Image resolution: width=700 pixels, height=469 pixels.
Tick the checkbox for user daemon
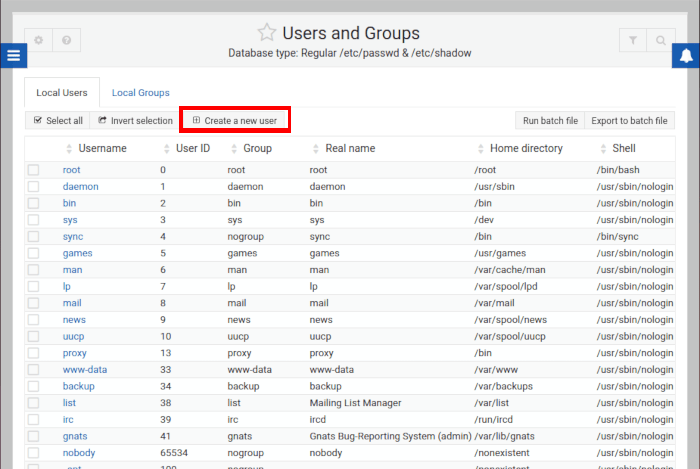tap(33, 187)
